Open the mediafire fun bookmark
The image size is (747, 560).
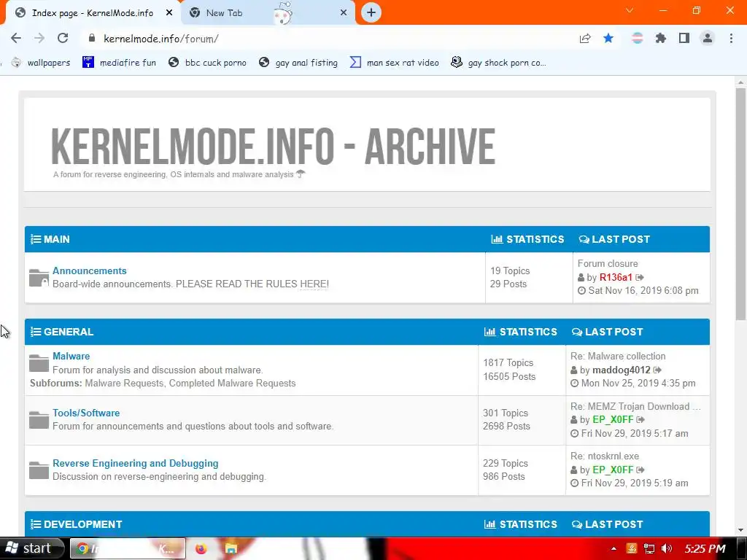pyautogui.click(x=119, y=63)
